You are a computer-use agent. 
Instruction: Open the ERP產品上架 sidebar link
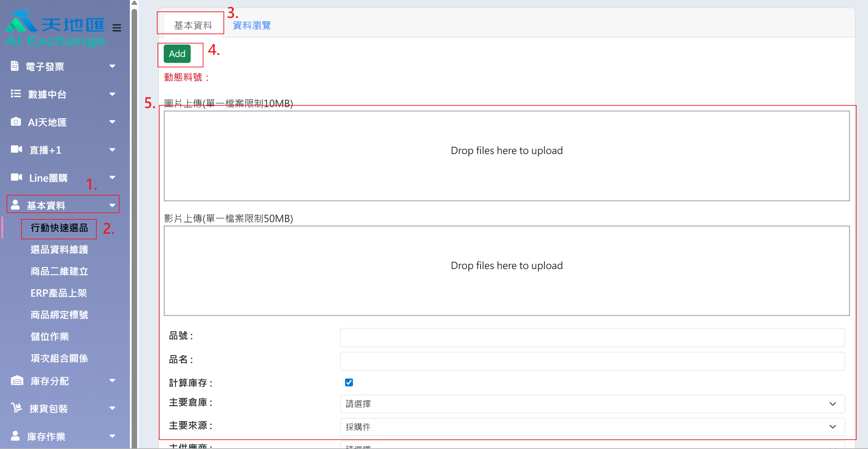pyautogui.click(x=59, y=293)
